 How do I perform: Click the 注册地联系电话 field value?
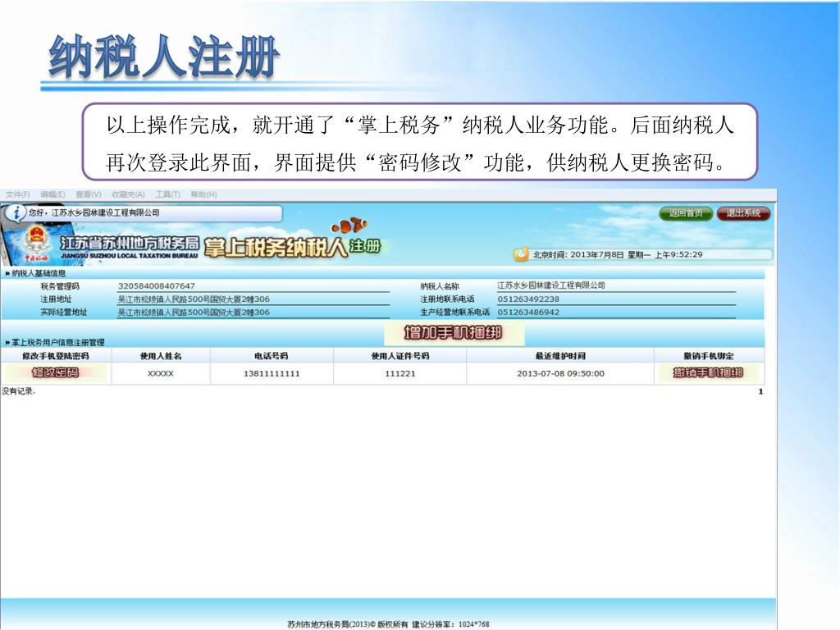pyautogui.click(x=528, y=299)
